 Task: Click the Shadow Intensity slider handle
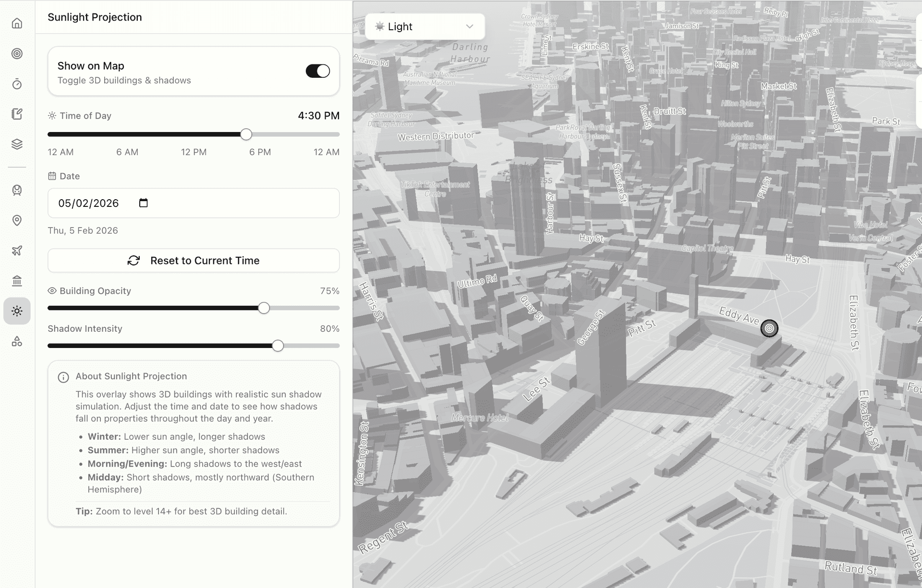tap(278, 346)
